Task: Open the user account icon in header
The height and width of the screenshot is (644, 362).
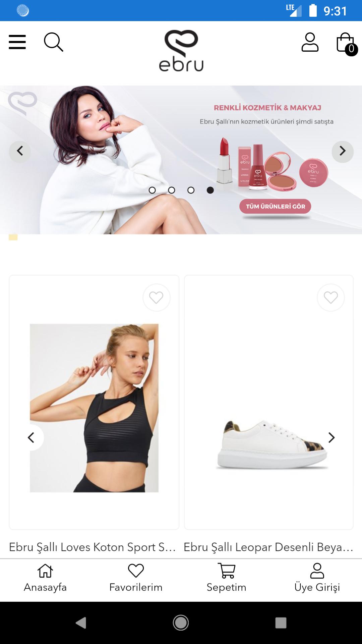Action: [310, 42]
